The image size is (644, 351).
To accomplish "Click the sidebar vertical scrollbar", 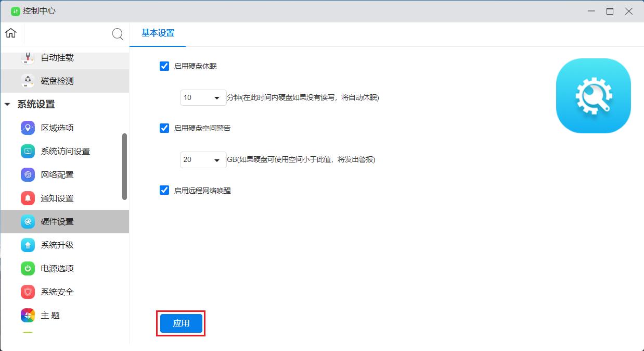I will coord(124,167).
